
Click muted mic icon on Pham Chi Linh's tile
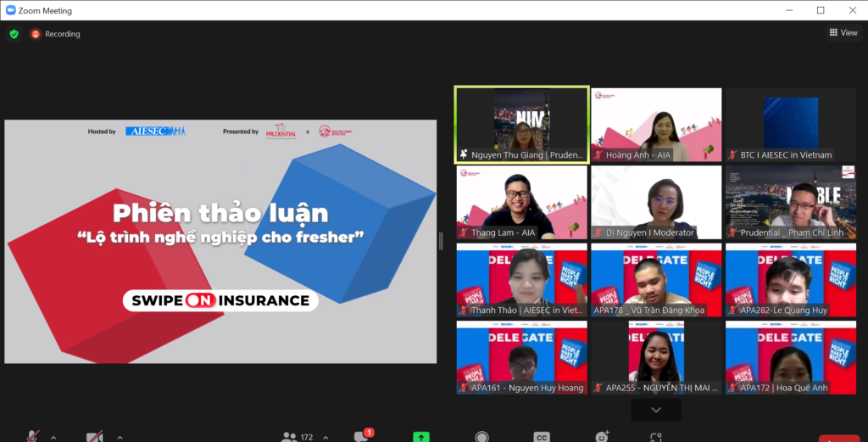click(x=733, y=232)
